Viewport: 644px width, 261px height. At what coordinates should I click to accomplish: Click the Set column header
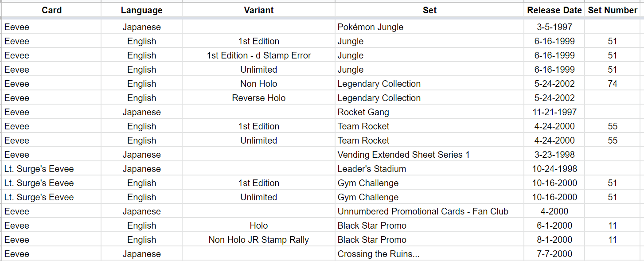click(x=429, y=10)
